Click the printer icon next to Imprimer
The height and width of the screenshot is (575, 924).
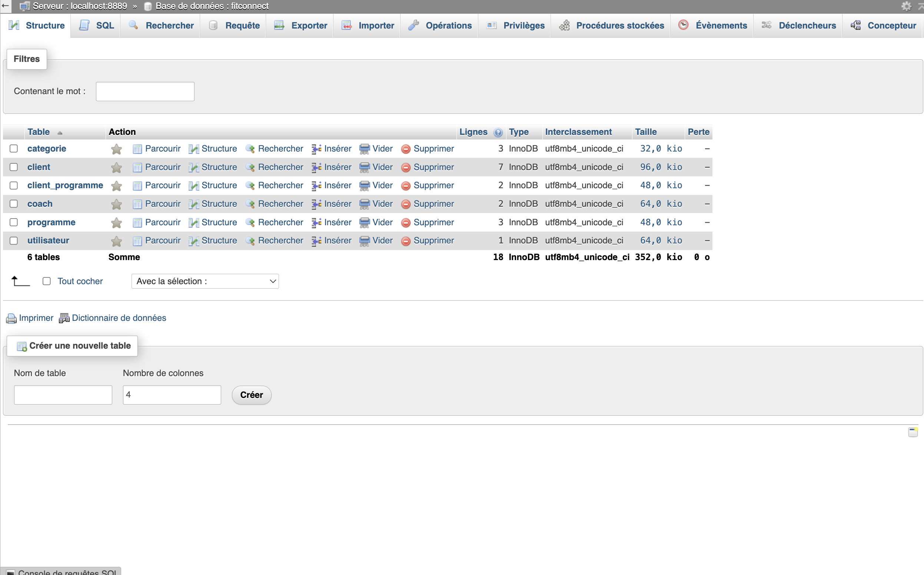coord(11,318)
